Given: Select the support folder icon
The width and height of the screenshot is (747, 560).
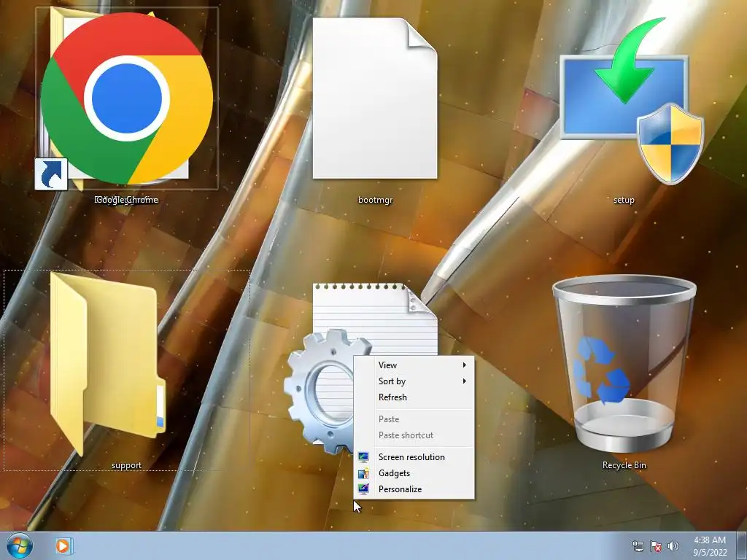Looking at the screenshot, I should click(x=108, y=365).
